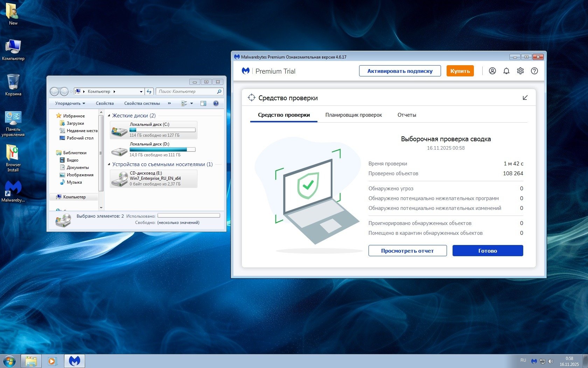Click the Explorer search field

click(187, 91)
